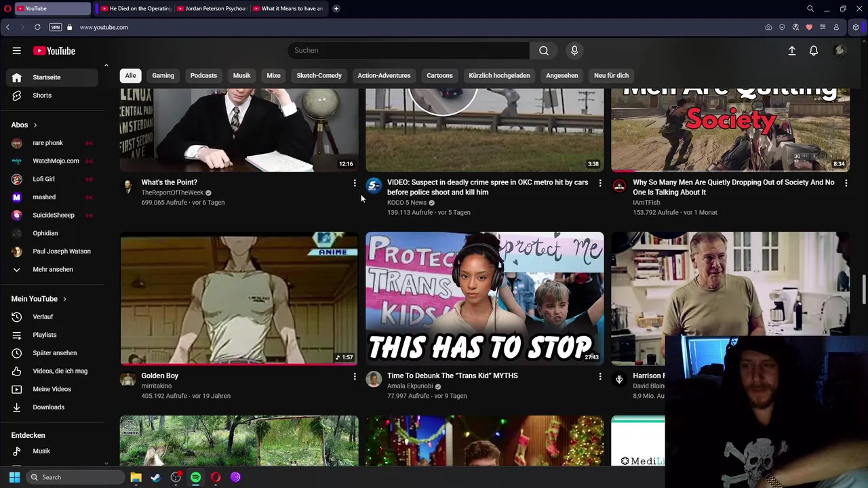Start voice search with microphone icon

574,50
